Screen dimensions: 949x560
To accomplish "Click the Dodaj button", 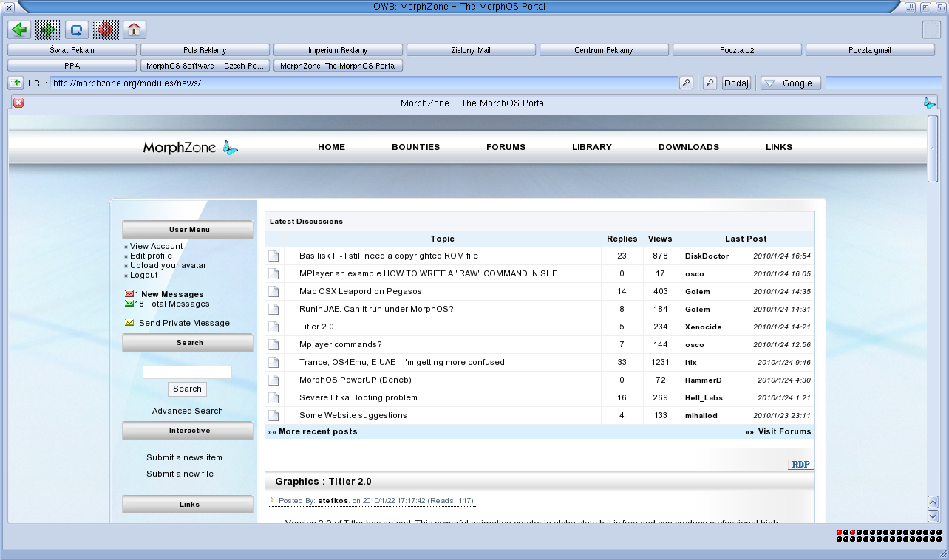I will (736, 83).
